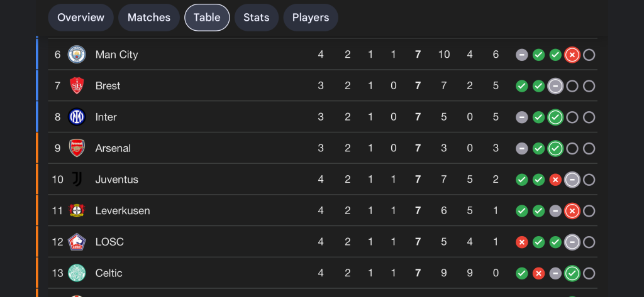Open the Players tab

[311, 18]
